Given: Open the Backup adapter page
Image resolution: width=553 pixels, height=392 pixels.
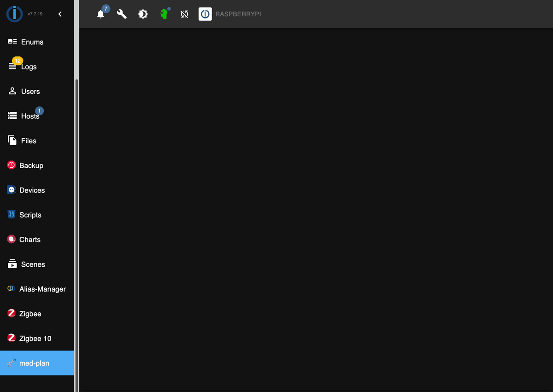Looking at the screenshot, I should tap(31, 165).
